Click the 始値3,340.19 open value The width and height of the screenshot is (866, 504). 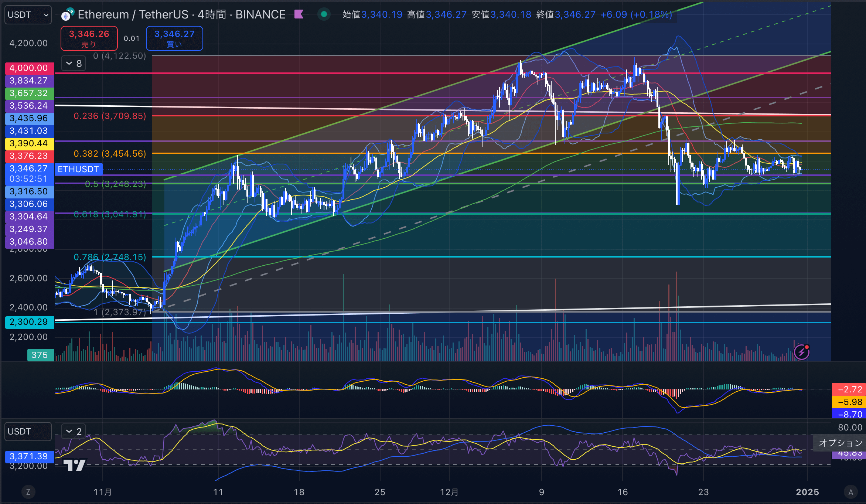372,14
